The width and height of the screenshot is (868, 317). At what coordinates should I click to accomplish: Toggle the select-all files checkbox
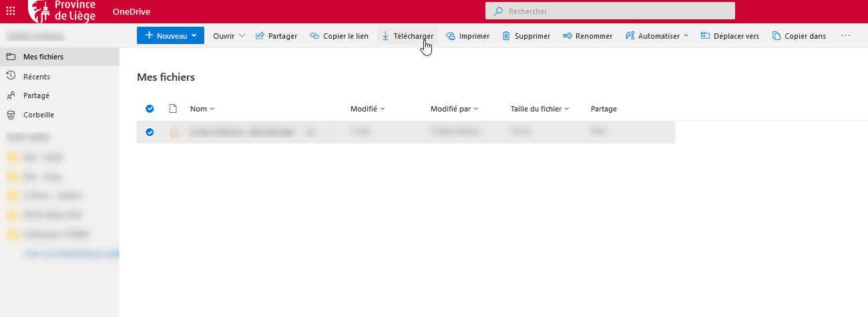pyautogui.click(x=150, y=109)
